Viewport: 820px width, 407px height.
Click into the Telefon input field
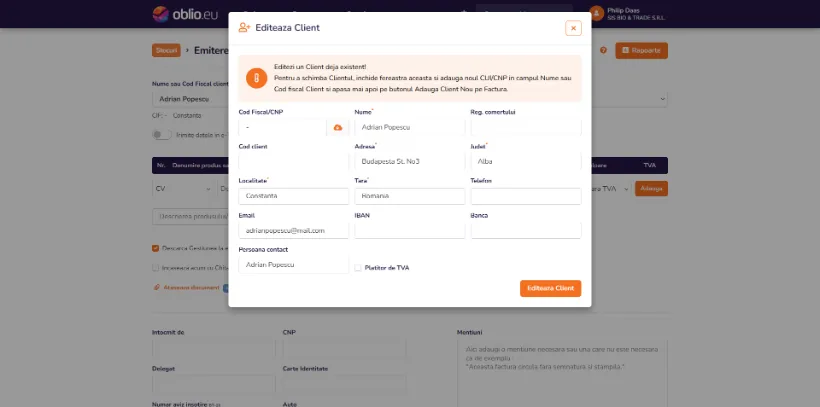pyautogui.click(x=526, y=196)
